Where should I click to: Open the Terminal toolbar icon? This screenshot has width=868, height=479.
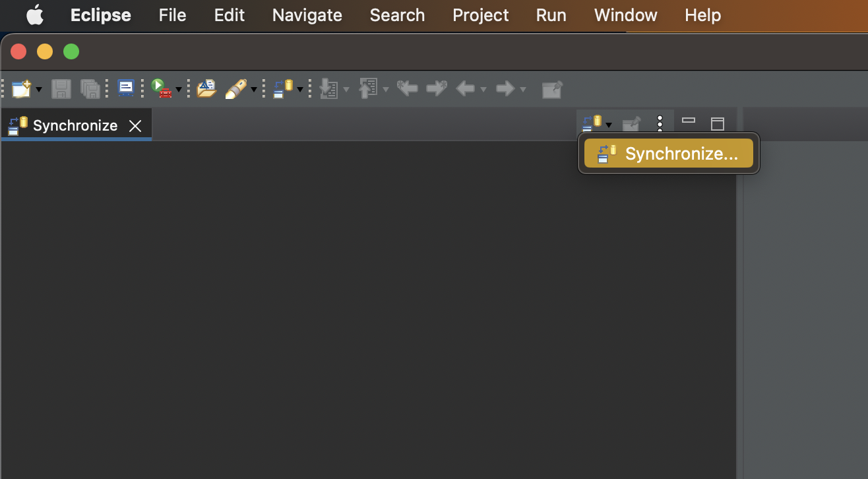126,88
